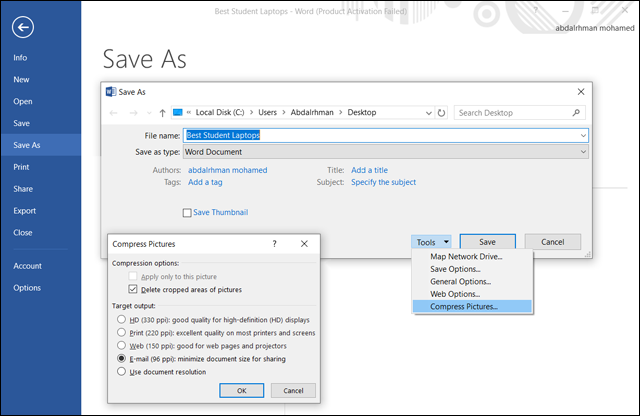Select E-mail (96 ppi) output option

click(x=121, y=358)
